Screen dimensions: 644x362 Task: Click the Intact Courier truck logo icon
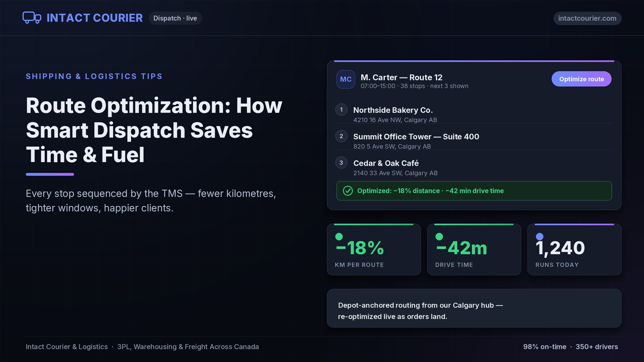[x=32, y=18]
